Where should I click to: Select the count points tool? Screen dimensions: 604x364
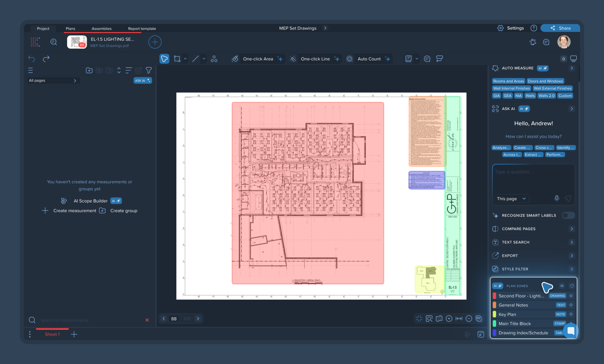214,59
